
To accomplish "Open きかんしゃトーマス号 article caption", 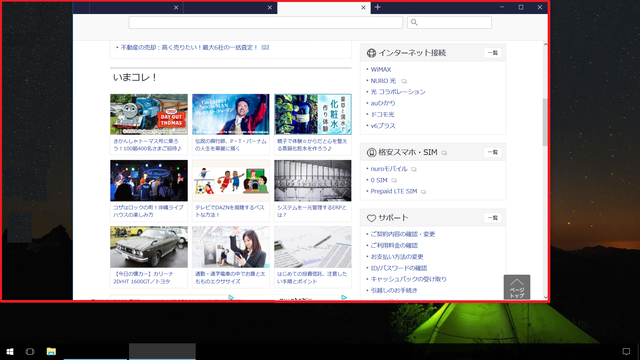I will pos(147,145).
